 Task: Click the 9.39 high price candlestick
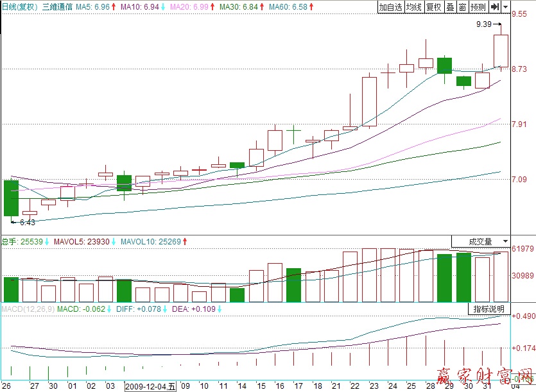[x=501, y=51]
